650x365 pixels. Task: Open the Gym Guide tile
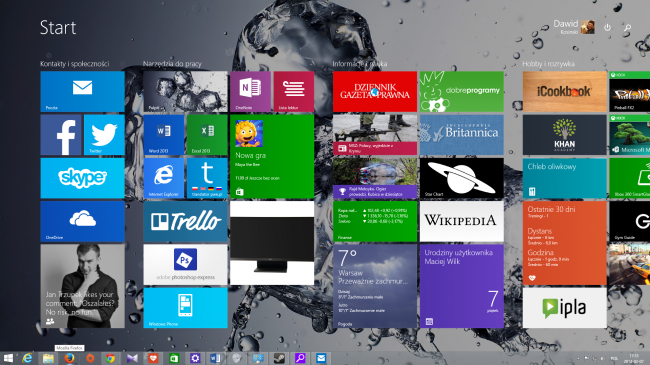630,221
